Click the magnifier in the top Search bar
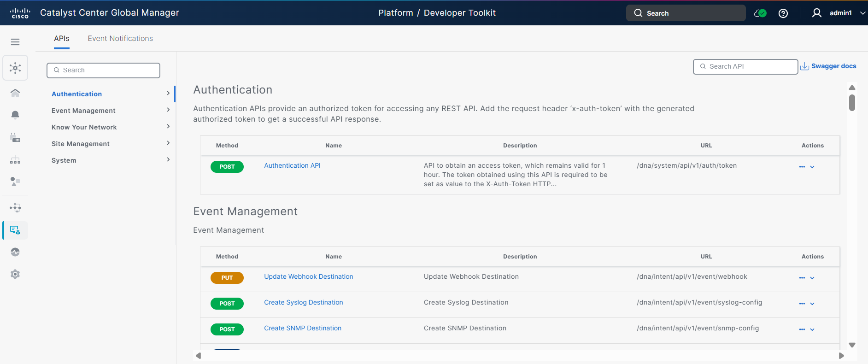Image resolution: width=868 pixels, height=364 pixels. [638, 13]
